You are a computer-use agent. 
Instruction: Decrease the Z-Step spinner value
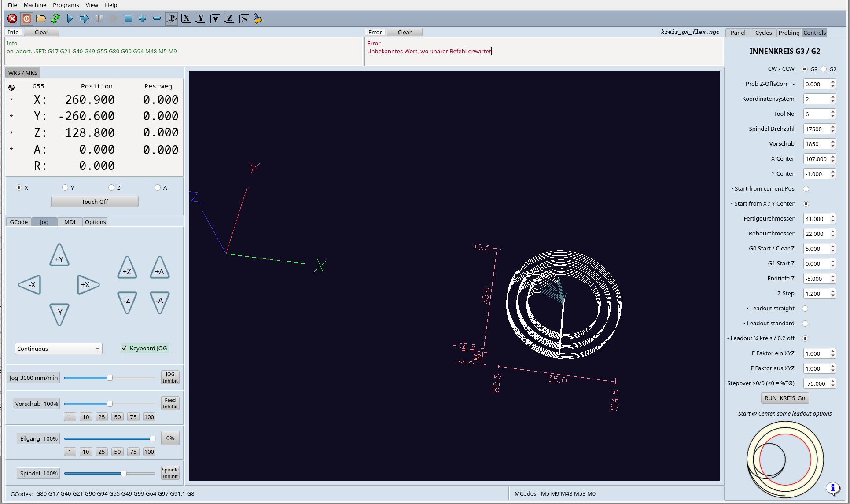click(x=832, y=296)
